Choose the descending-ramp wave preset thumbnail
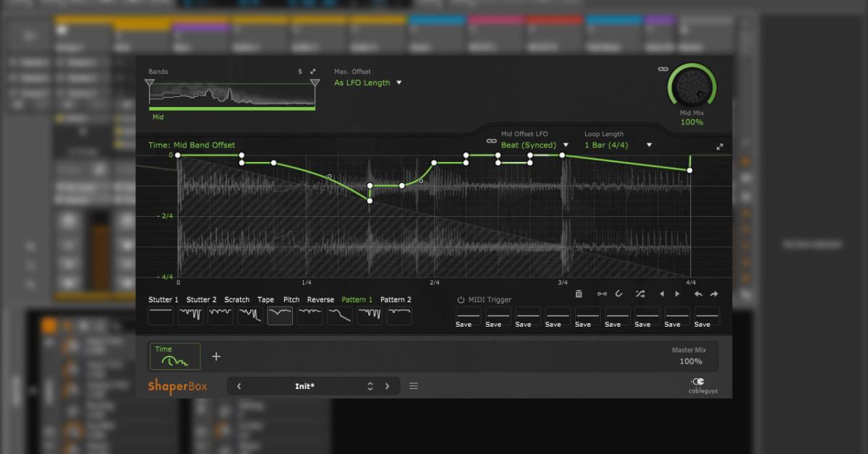This screenshot has height=454, width=868. click(340, 315)
